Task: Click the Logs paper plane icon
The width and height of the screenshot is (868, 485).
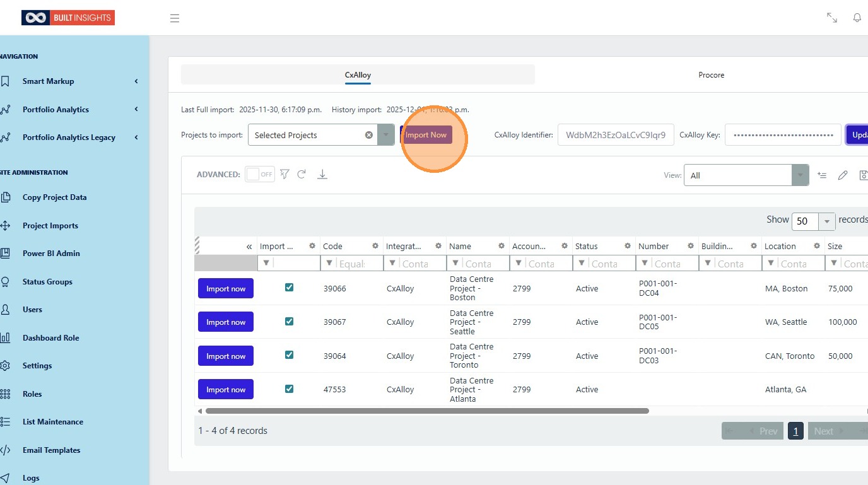Action: [x=5, y=478]
